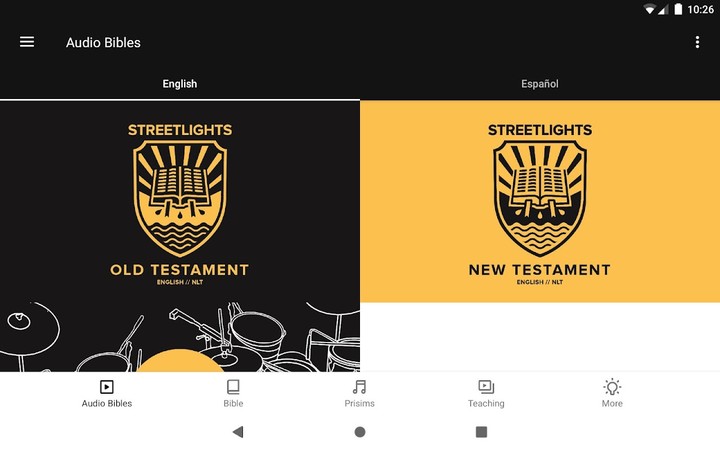Open the Old Testament audio Bible

[x=180, y=236]
